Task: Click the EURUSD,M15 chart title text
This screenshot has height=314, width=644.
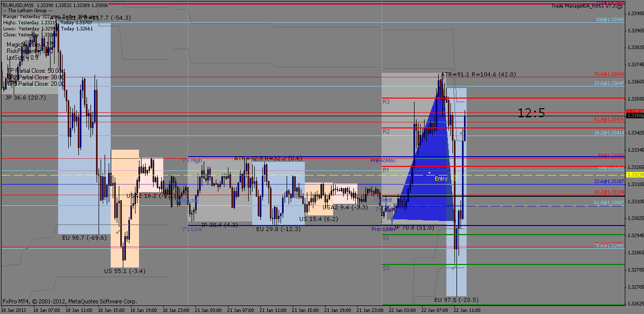Action: pyautogui.click(x=18, y=5)
